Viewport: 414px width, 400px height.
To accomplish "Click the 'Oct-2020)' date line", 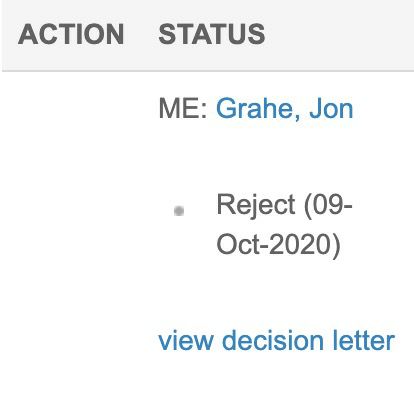I will pyautogui.click(x=278, y=244).
